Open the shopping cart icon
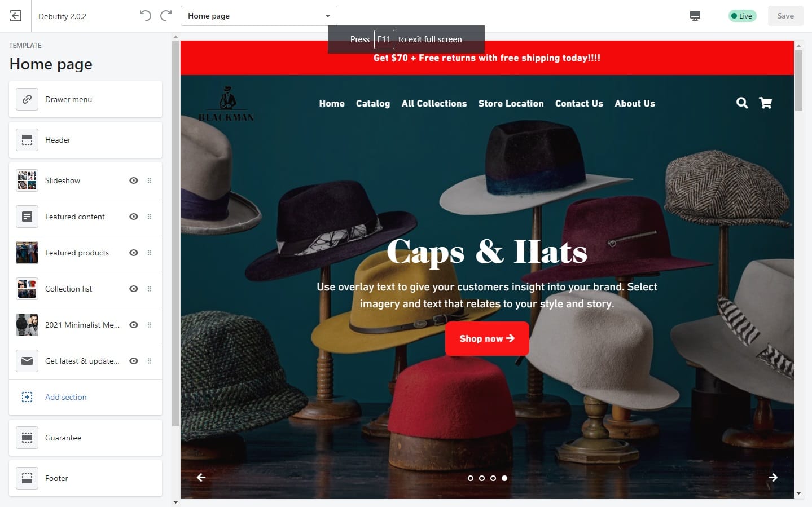The height and width of the screenshot is (507, 812). click(x=766, y=103)
